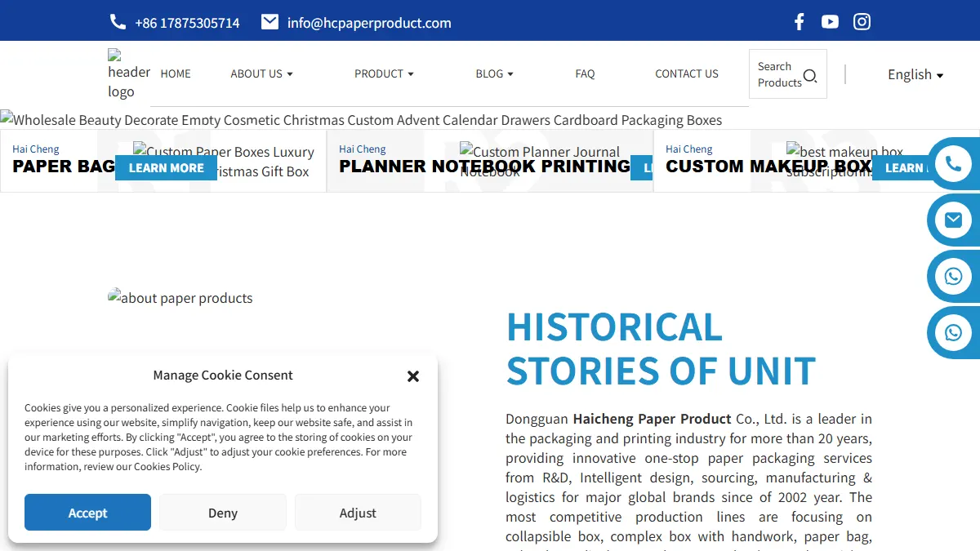Open the YouTube social icon
Screen dimensions: 980x551
pyautogui.click(x=830, y=22)
